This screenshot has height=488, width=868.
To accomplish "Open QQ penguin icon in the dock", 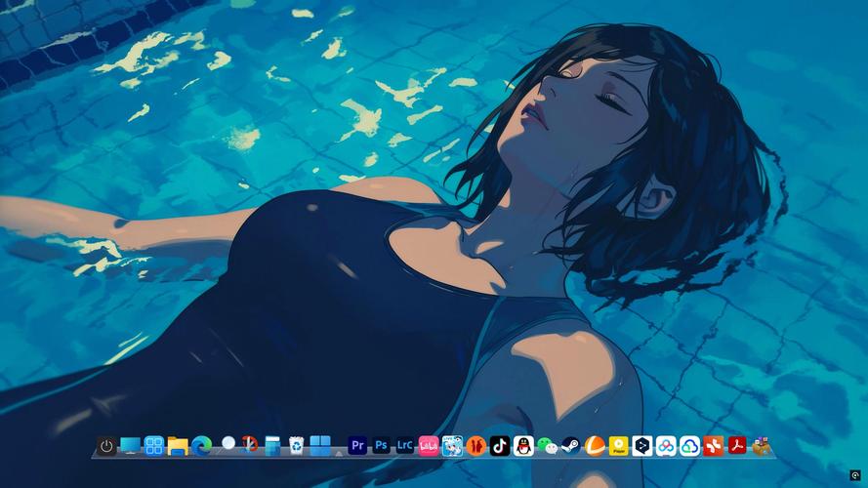I will [x=523, y=445].
